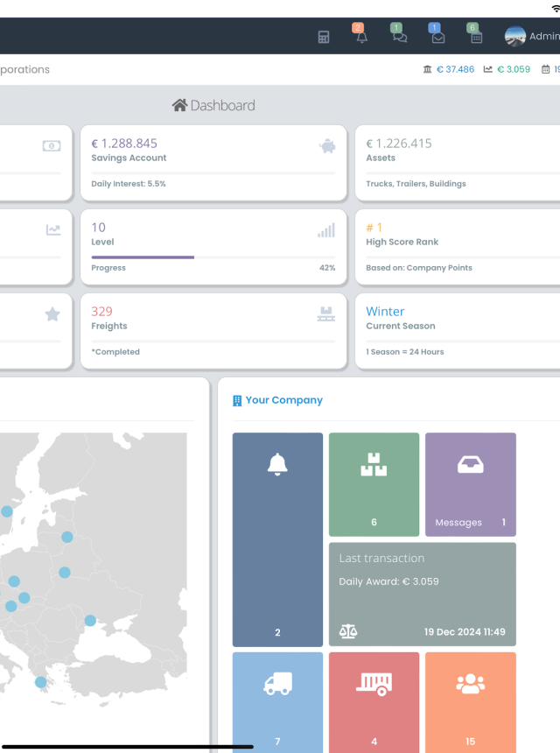Open the green boxes tile showing 6
The image size is (560, 753).
click(x=374, y=484)
